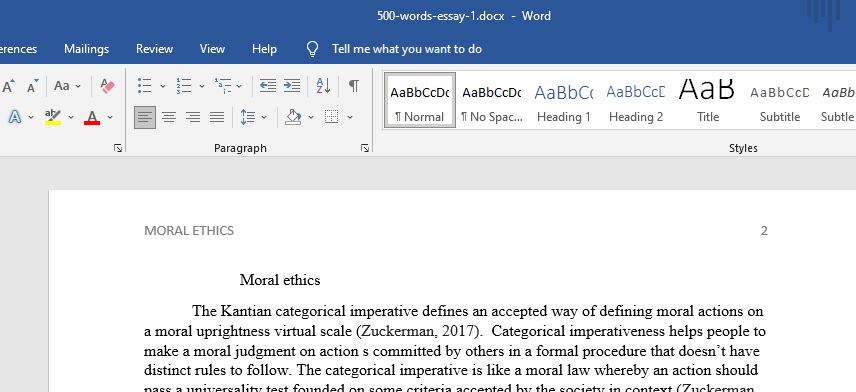Open the bullet library dropdown arrow

162,86
